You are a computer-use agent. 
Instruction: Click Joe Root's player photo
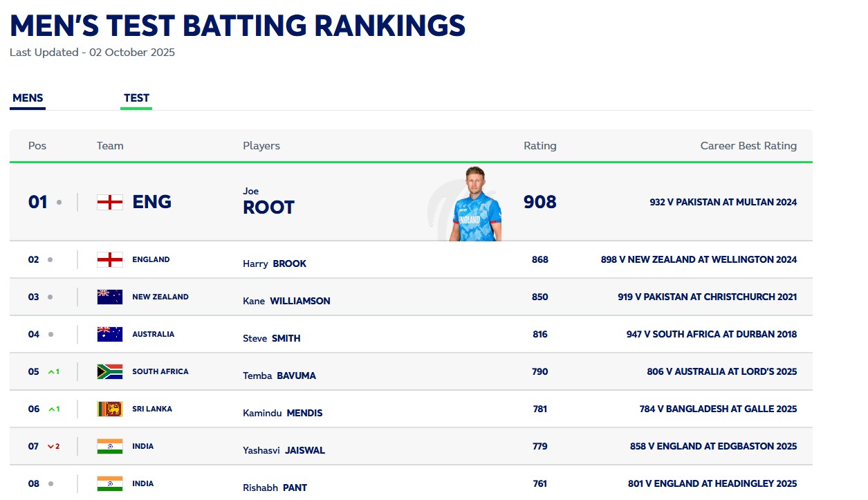(476, 204)
